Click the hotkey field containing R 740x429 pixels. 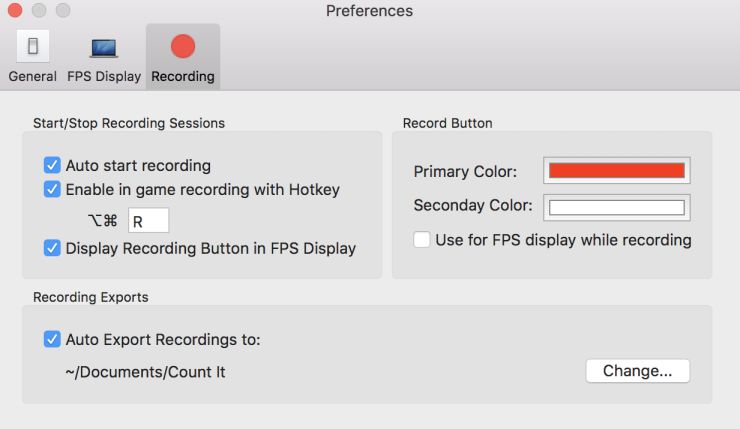coord(148,220)
